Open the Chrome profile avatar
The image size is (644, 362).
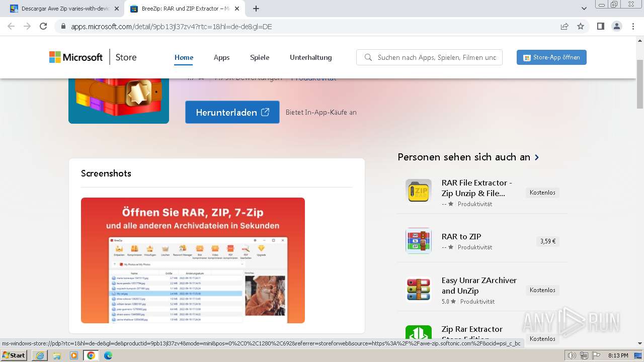pyautogui.click(x=616, y=26)
